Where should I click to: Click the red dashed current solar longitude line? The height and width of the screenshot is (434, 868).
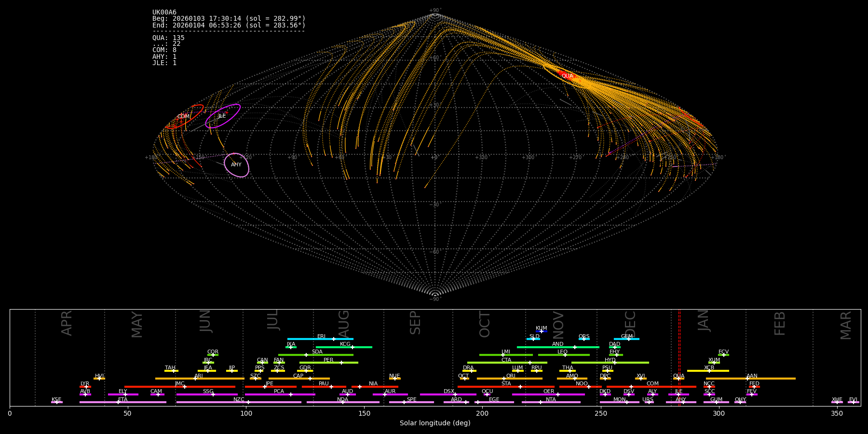coord(679,357)
